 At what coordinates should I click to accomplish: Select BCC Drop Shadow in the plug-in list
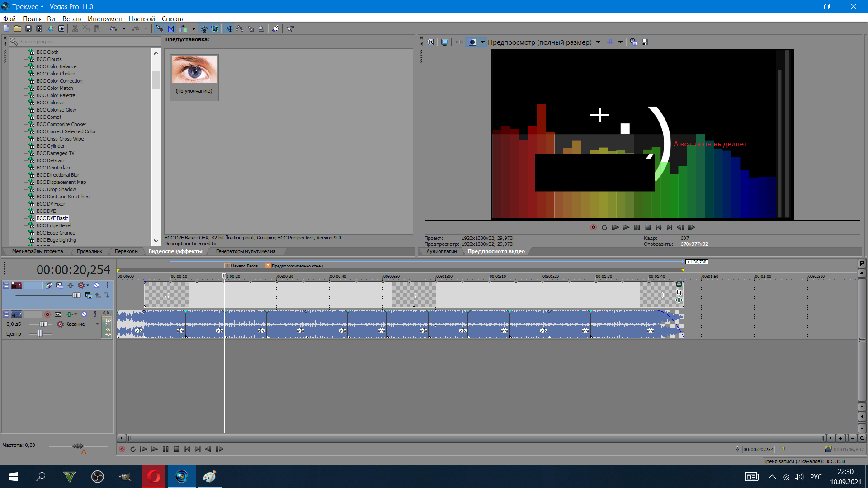pyautogui.click(x=56, y=189)
